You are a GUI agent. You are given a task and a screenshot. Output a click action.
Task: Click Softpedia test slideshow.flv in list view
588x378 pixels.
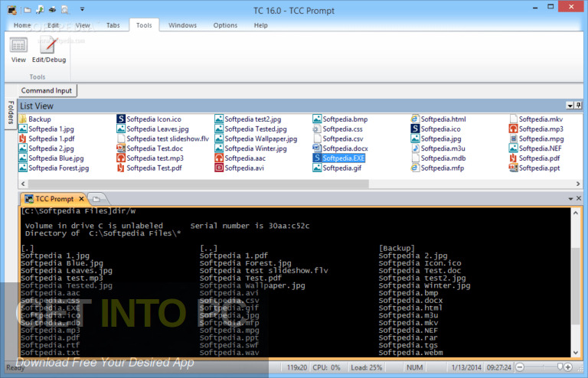[163, 138]
